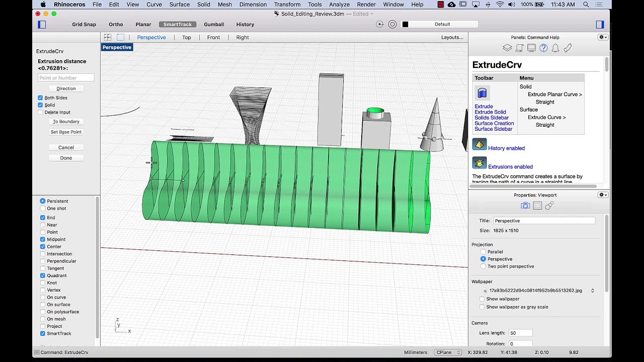
Task: Switch to single-viewport layout icon
Action: tap(121, 37)
